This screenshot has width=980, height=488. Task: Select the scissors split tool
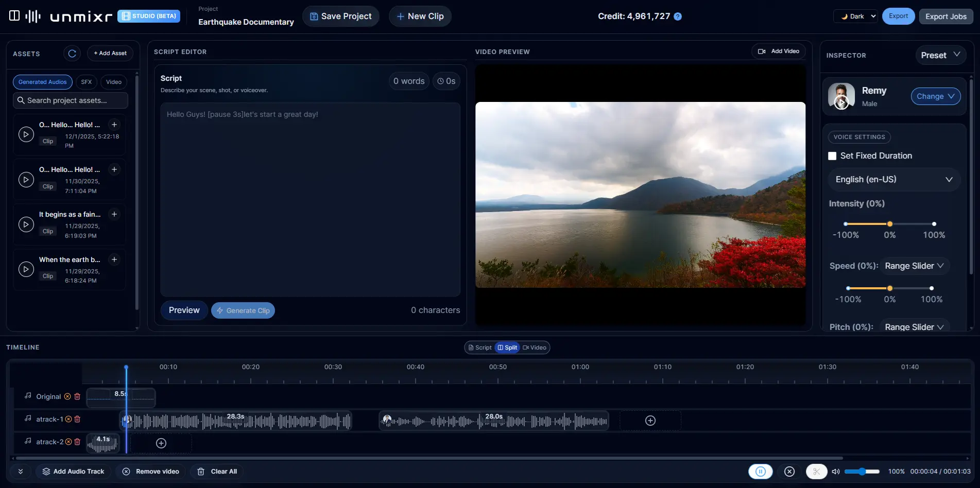(x=816, y=471)
